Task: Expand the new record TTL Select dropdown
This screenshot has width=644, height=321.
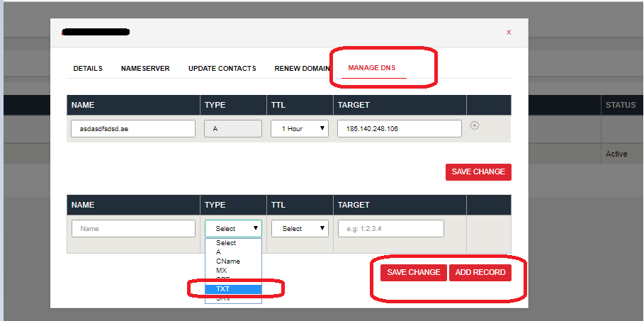Action: (300, 228)
